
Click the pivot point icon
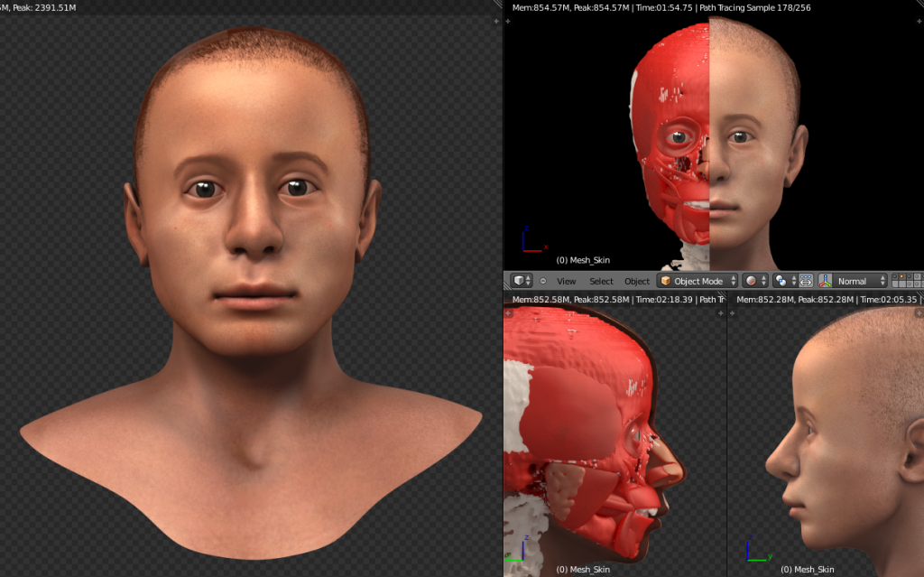781,281
